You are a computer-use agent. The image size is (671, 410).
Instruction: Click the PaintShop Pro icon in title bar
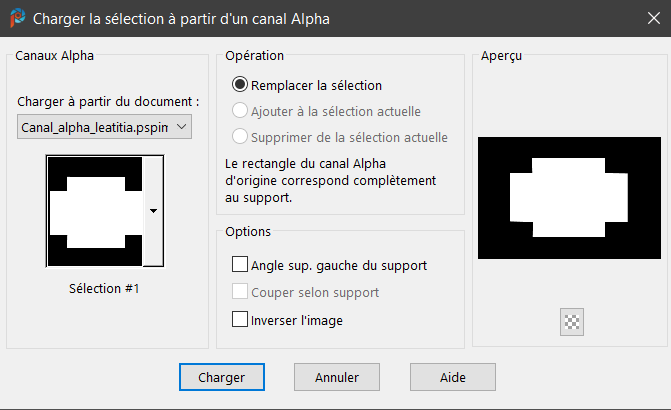pyautogui.click(x=17, y=18)
